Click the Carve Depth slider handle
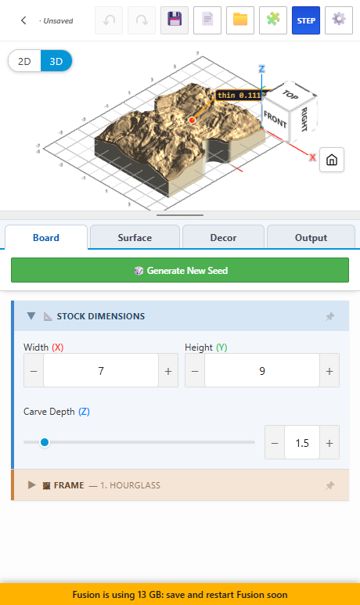This screenshot has width=360, height=605. tap(44, 442)
